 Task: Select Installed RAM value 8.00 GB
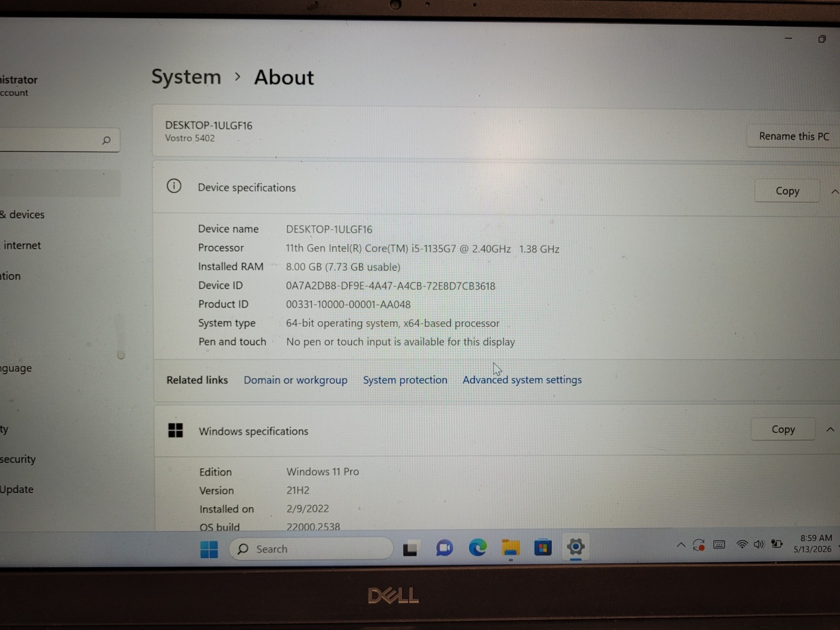[x=343, y=267]
